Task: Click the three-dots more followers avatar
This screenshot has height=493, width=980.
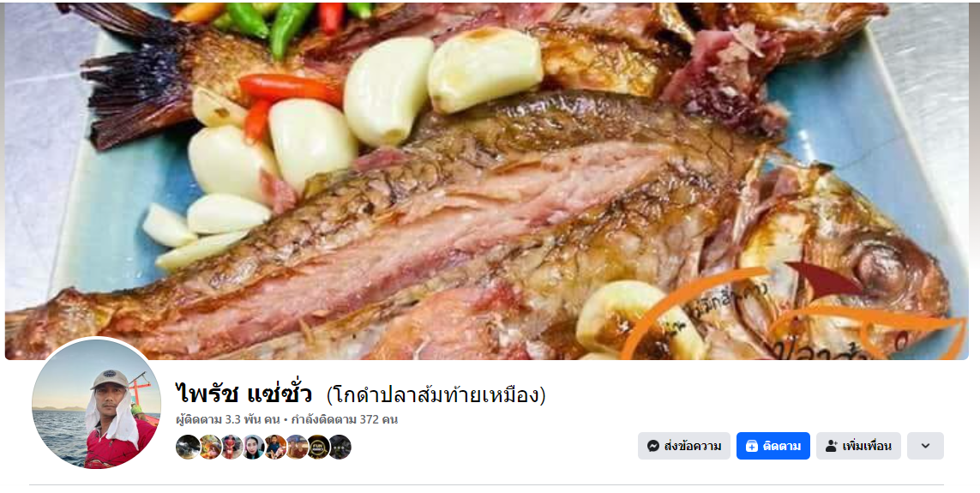Action: click(x=340, y=447)
